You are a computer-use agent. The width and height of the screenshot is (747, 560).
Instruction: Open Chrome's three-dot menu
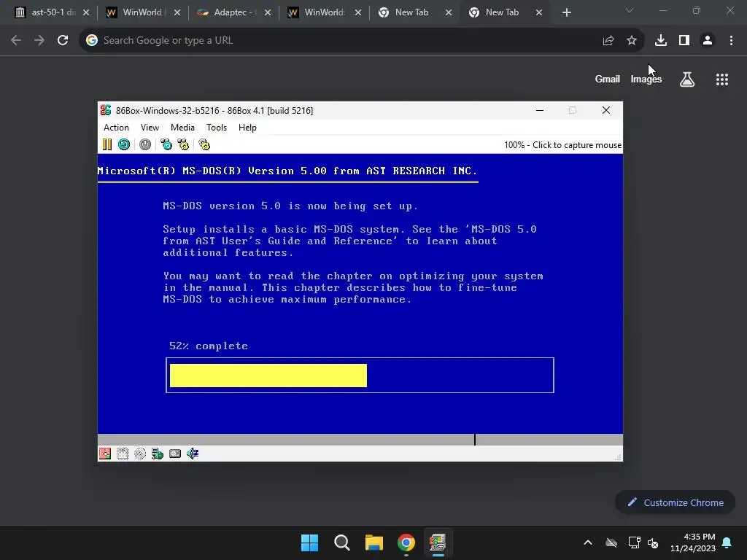tap(731, 41)
